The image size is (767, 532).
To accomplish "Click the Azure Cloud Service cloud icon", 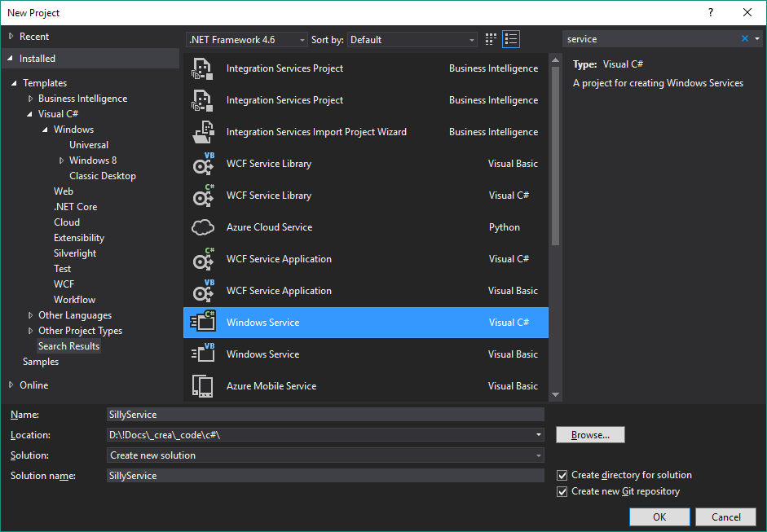I will coord(202,227).
